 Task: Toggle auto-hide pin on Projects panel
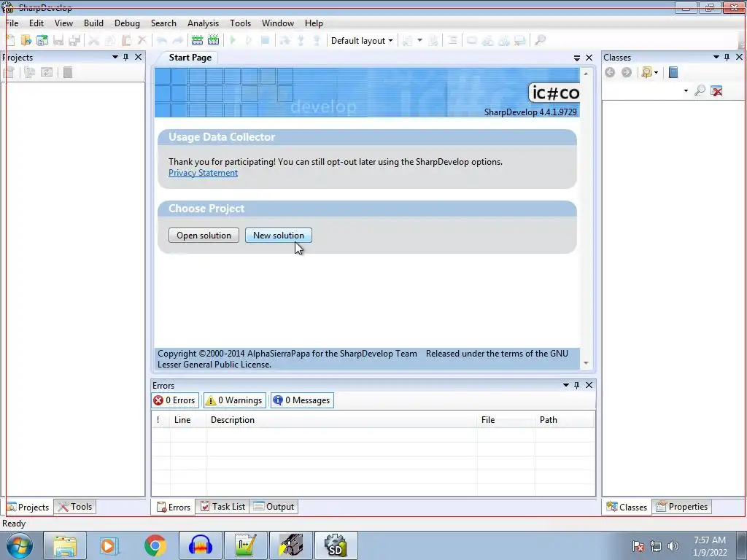[x=125, y=57]
